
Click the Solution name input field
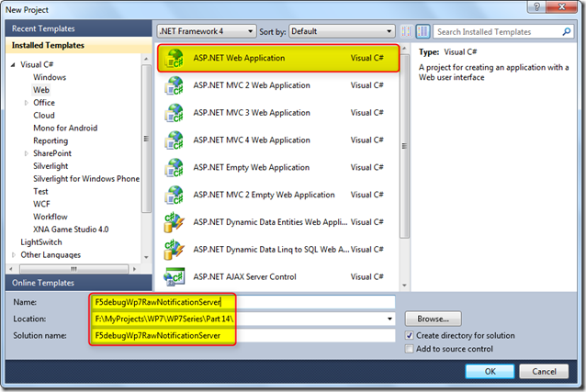pos(243,336)
